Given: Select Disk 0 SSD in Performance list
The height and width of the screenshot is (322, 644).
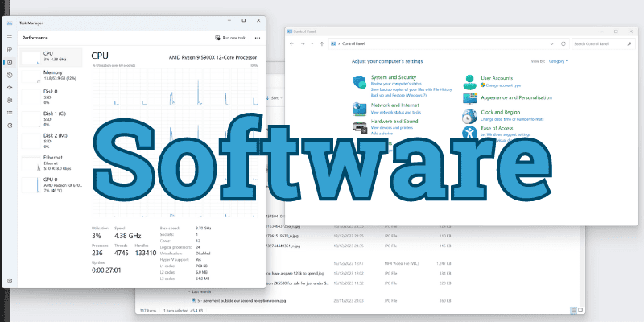Looking at the screenshot, I should [51, 97].
